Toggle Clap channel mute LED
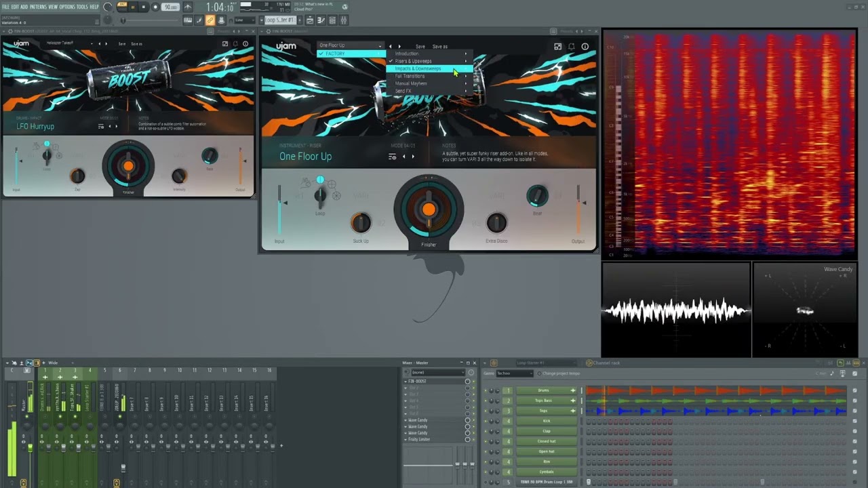Image resolution: width=868 pixels, height=488 pixels. 485,431
